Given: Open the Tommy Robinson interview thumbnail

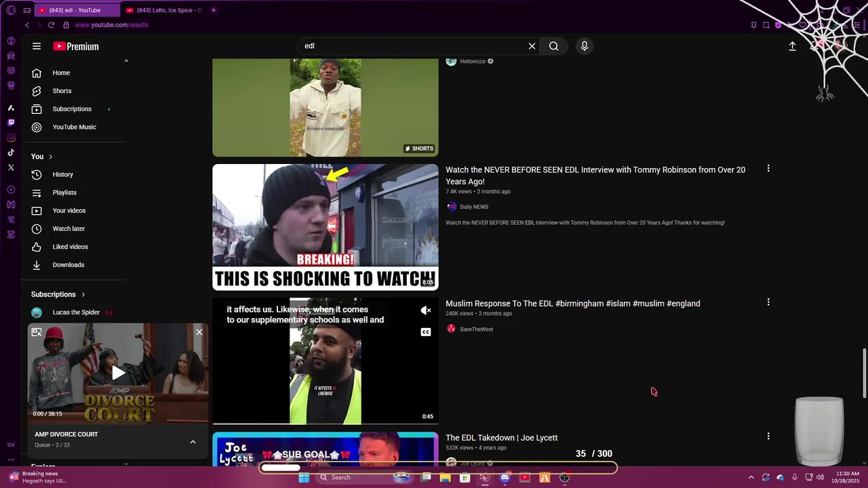Looking at the screenshot, I should pos(325,227).
